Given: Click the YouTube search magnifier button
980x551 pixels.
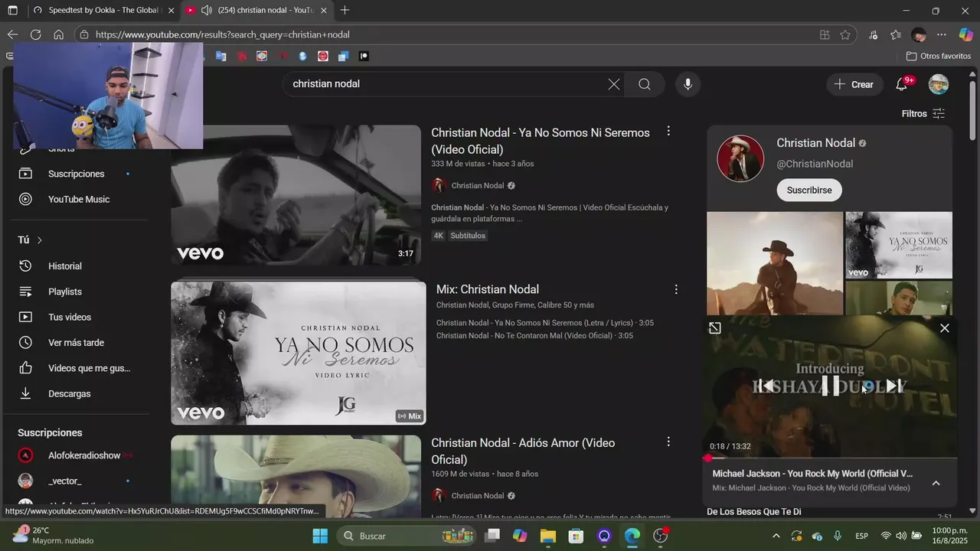Looking at the screenshot, I should coord(645,84).
